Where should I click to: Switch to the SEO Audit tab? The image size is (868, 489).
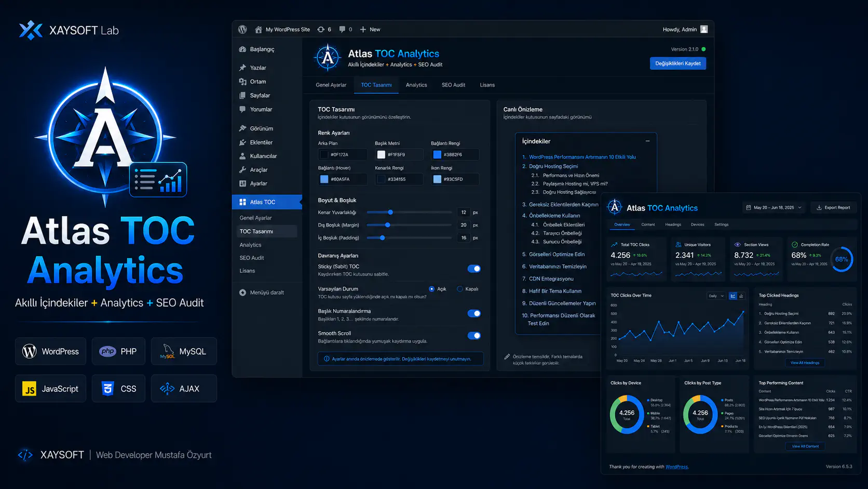click(453, 85)
